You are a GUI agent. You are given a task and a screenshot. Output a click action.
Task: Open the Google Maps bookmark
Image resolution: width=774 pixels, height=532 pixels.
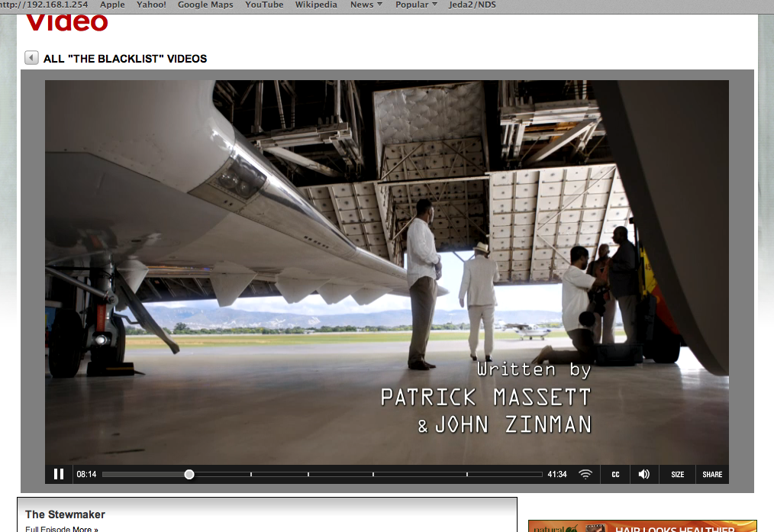coord(204,5)
